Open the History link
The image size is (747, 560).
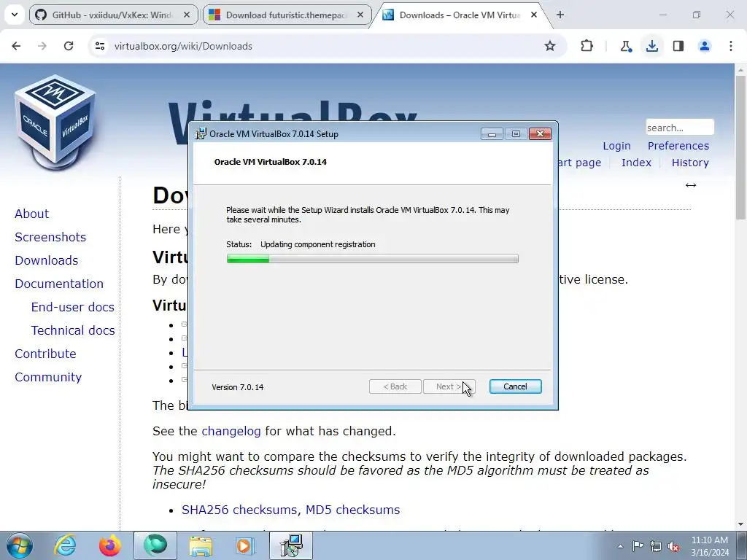click(x=690, y=163)
